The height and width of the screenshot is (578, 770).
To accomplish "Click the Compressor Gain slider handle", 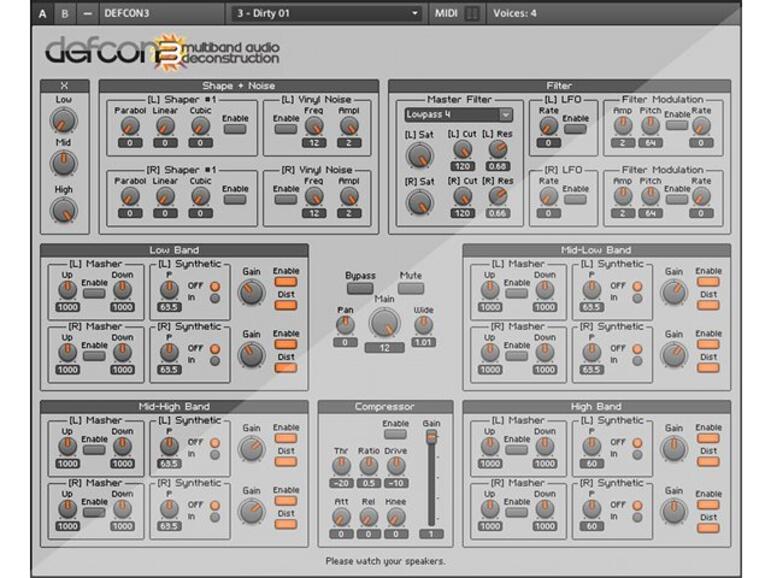I will [x=431, y=436].
